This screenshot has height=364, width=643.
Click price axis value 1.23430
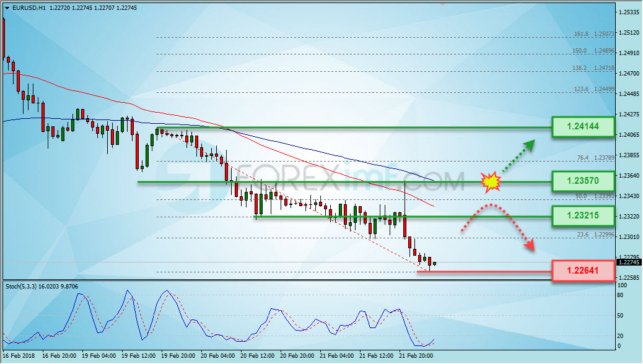click(629, 196)
